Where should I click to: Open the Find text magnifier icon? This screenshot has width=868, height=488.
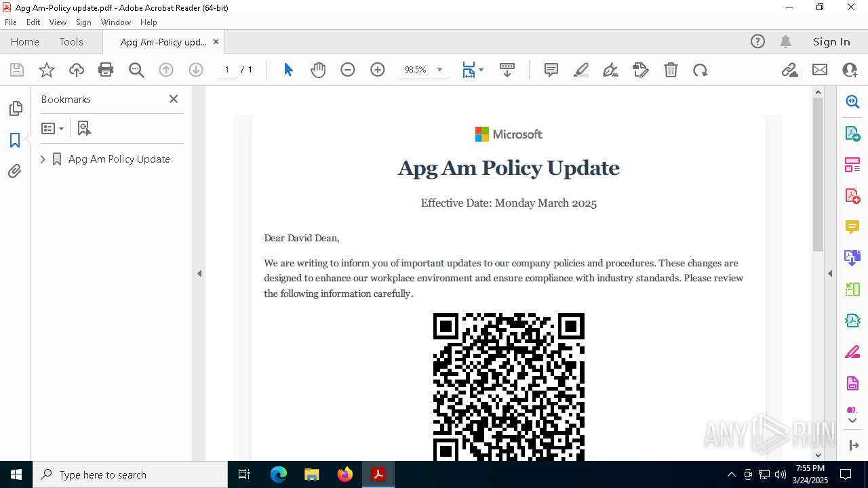click(136, 70)
